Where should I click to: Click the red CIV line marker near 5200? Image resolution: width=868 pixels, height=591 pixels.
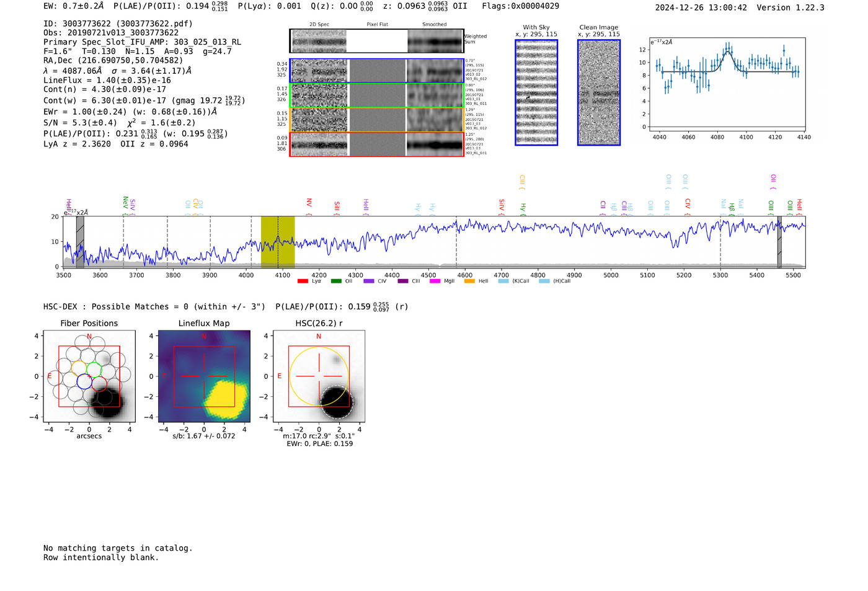(x=688, y=203)
